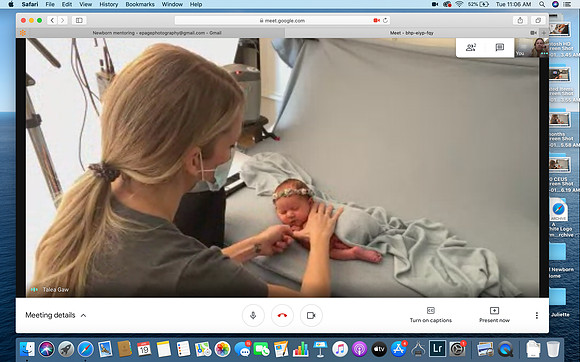Viewport: 580px width, 362px height.
Task: Open Music in the Dock
Action: tap(340, 349)
